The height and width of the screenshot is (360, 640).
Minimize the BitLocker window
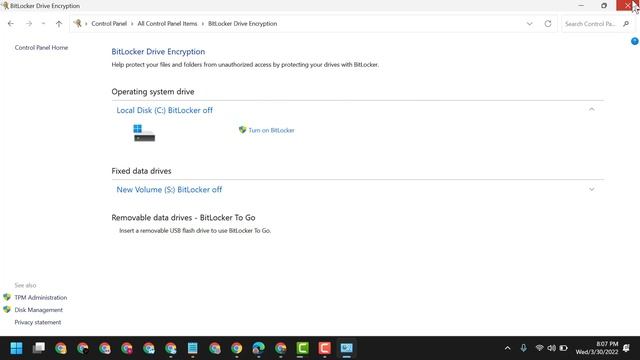pyautogui.click(x=581, y=6)
